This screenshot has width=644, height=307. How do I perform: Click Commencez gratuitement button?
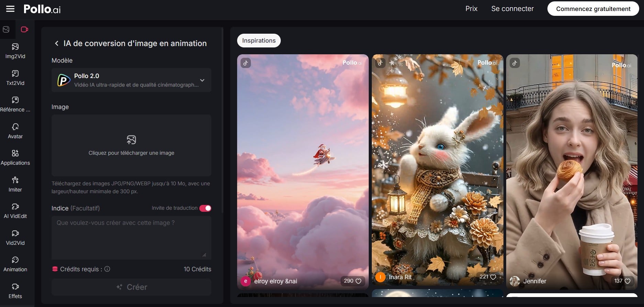[593, 9]
